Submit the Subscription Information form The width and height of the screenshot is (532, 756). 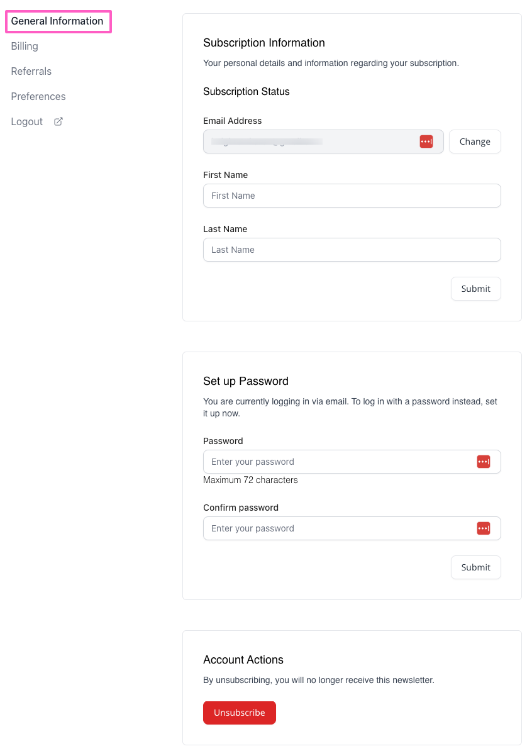pos(475,289)
